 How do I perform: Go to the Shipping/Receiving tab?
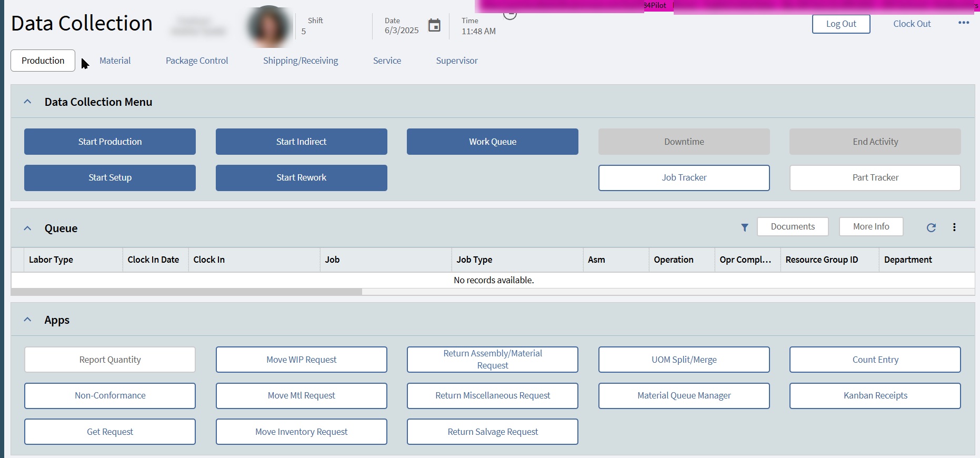click(301, 61)
